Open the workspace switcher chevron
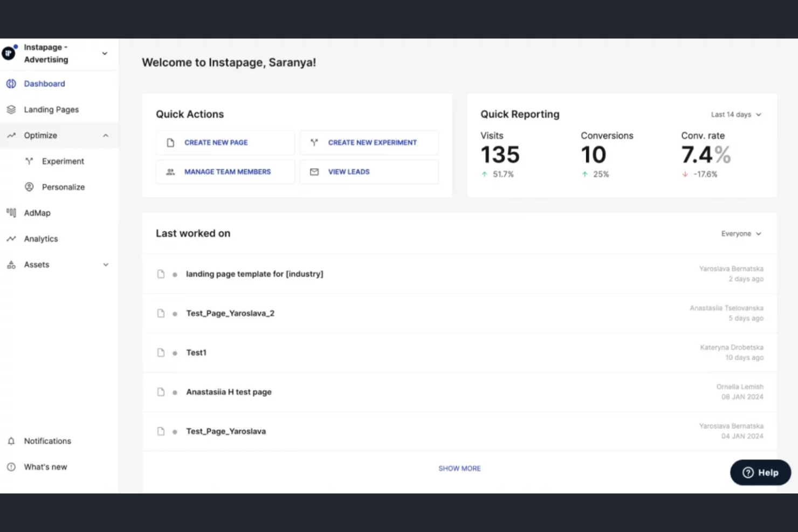 tap(105, 53)
